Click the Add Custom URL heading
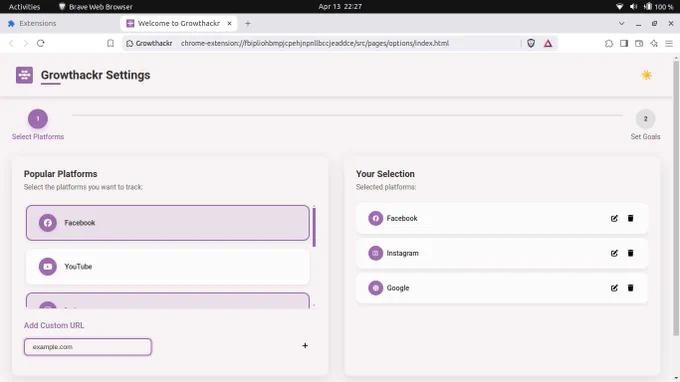The image size is (680, 382). point(54,325)
